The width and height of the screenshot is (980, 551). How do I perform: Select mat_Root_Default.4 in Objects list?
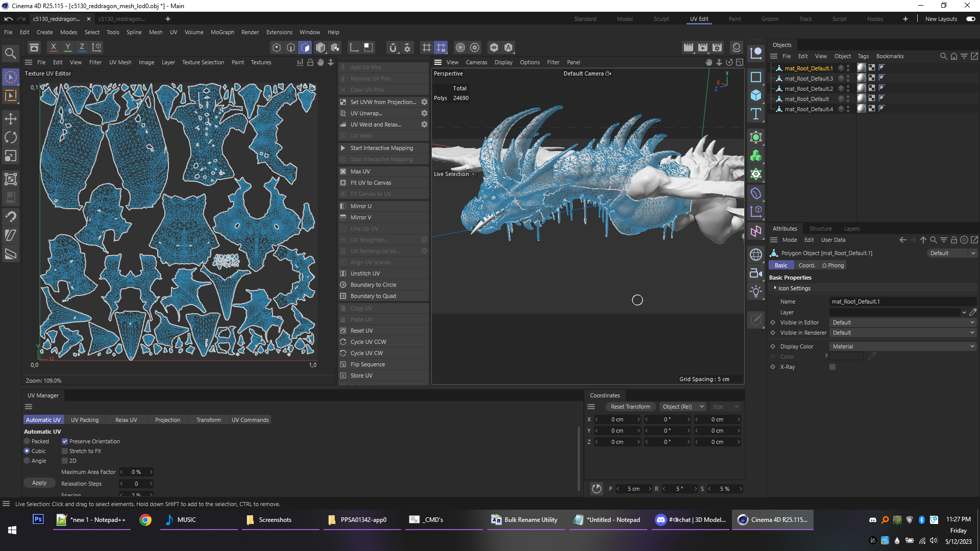tap(808, 109)
